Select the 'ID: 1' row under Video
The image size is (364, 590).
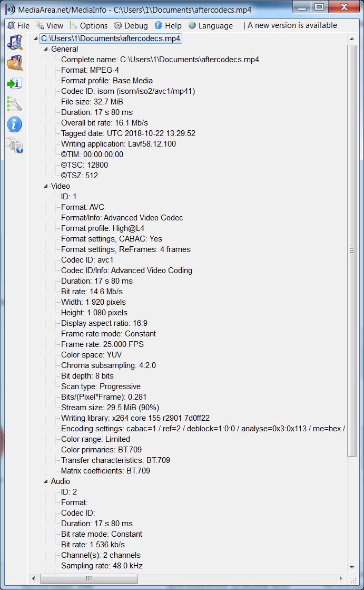[x=68, y=197]
